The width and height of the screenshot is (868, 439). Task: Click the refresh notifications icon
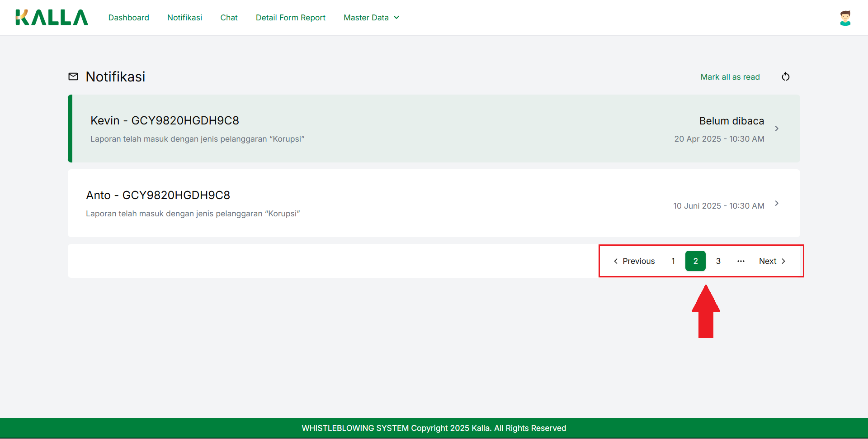(786, 77)
